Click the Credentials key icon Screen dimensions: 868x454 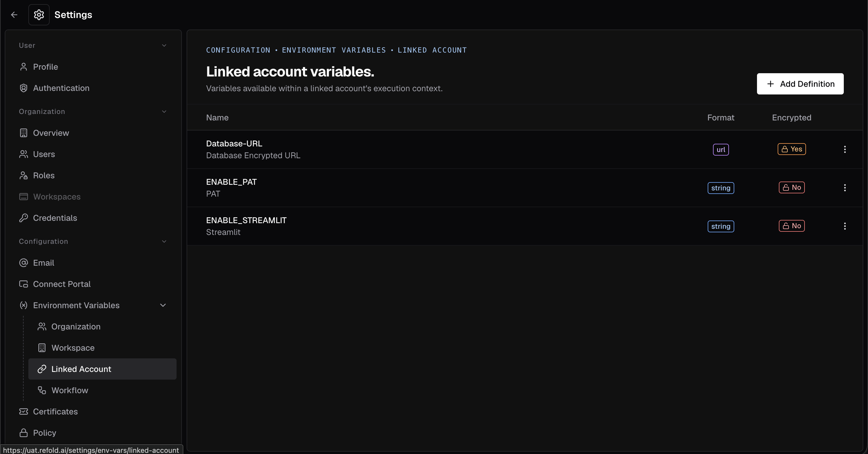pyautogui.click(x=23, y=218)
